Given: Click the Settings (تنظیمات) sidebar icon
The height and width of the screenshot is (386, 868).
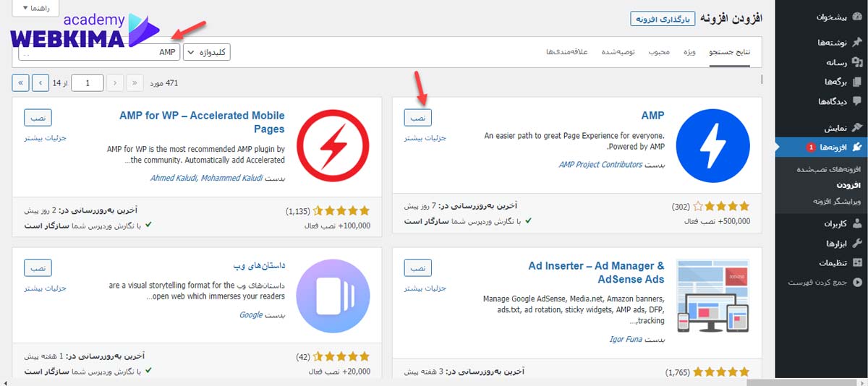Looking at the screenshot, I should point(857,262).
